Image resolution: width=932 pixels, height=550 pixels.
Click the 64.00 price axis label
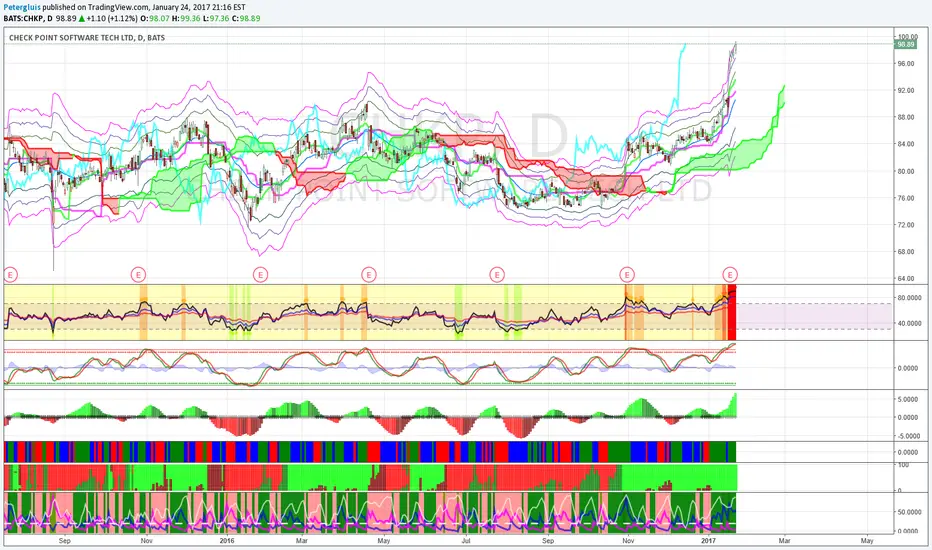coord(906,278)
